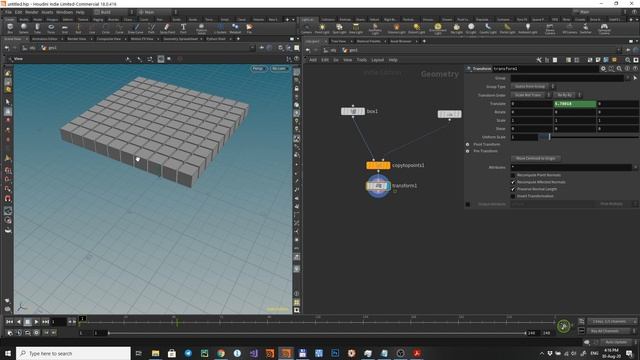Select the Tube shelf tool
This screenshot has height=360, width=640.
pyautogui.click(x=37, y=28)
